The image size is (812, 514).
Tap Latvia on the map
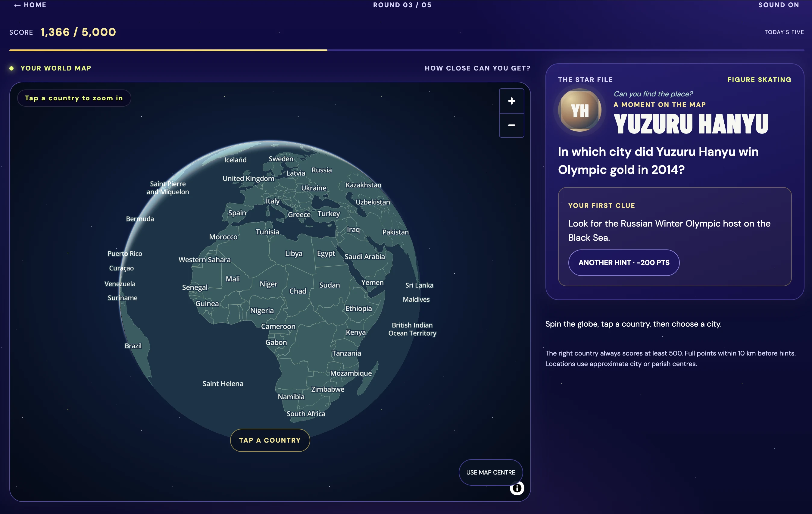pyautogui.click(x=295, y=173)
